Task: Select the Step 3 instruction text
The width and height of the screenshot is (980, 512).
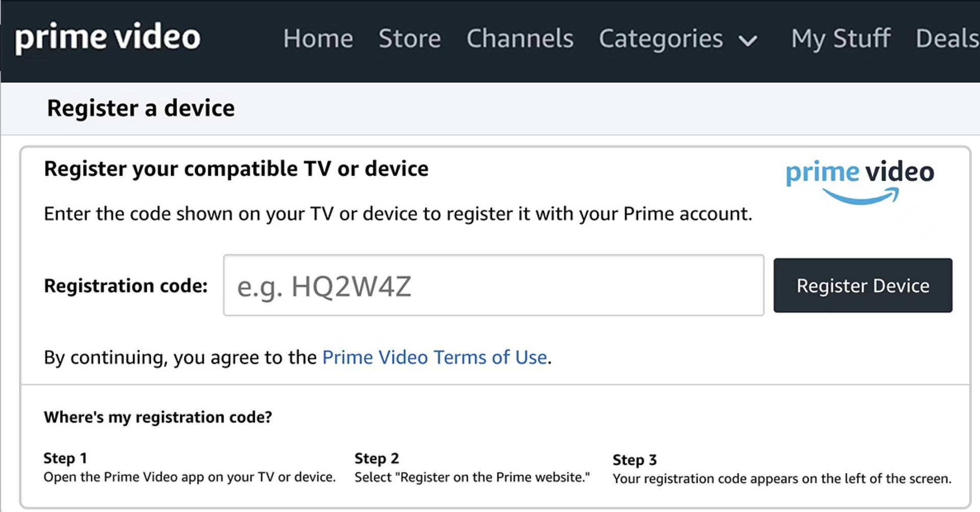Action: [x=781, y=479]
